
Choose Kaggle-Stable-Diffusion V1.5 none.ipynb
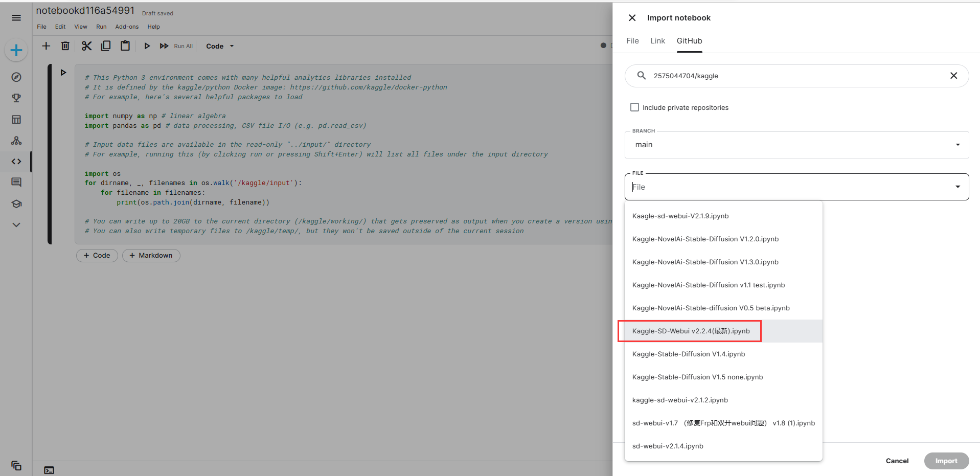click(723, 377)
